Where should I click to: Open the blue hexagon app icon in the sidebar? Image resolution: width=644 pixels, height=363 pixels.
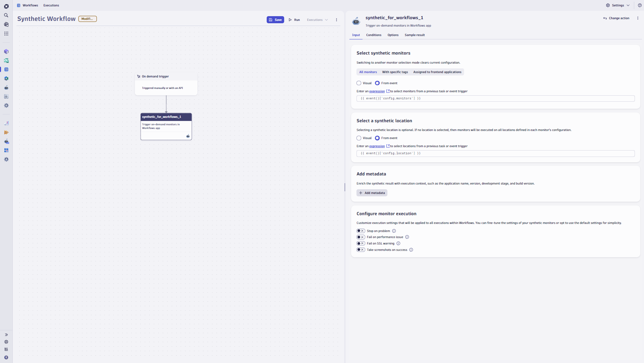(x=6, y=78)
